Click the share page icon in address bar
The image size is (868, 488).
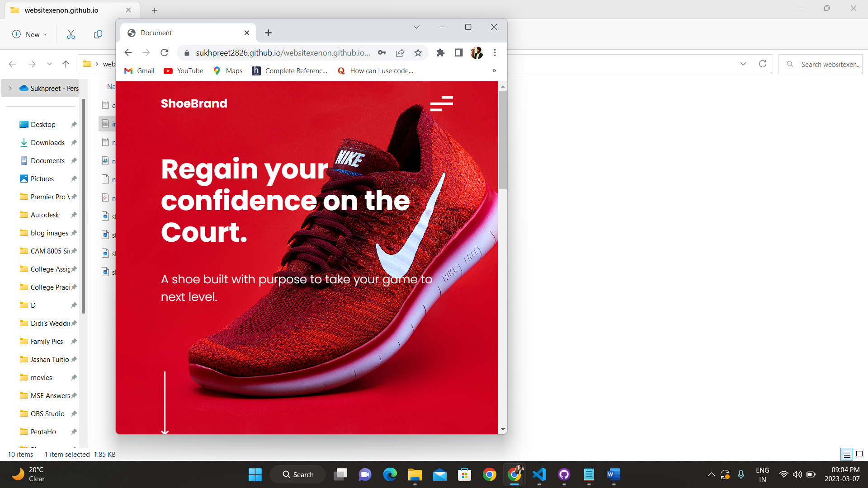tap(400, 53)
